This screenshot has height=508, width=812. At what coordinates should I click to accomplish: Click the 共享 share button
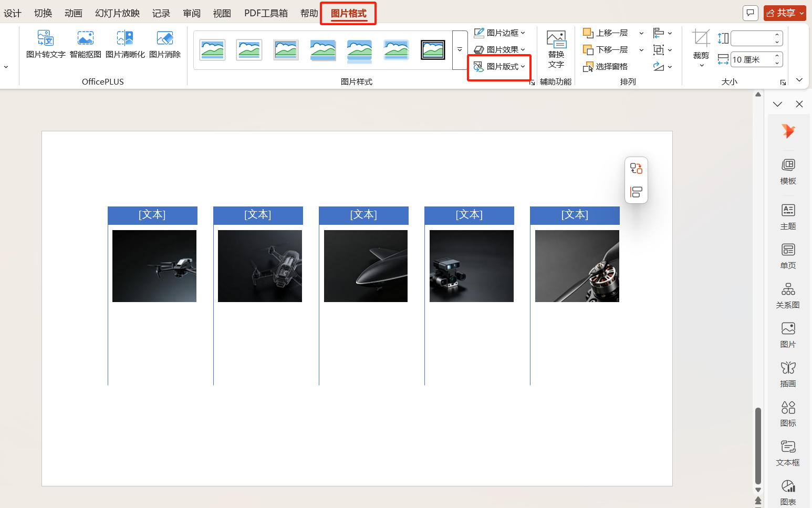pos(785,13)
